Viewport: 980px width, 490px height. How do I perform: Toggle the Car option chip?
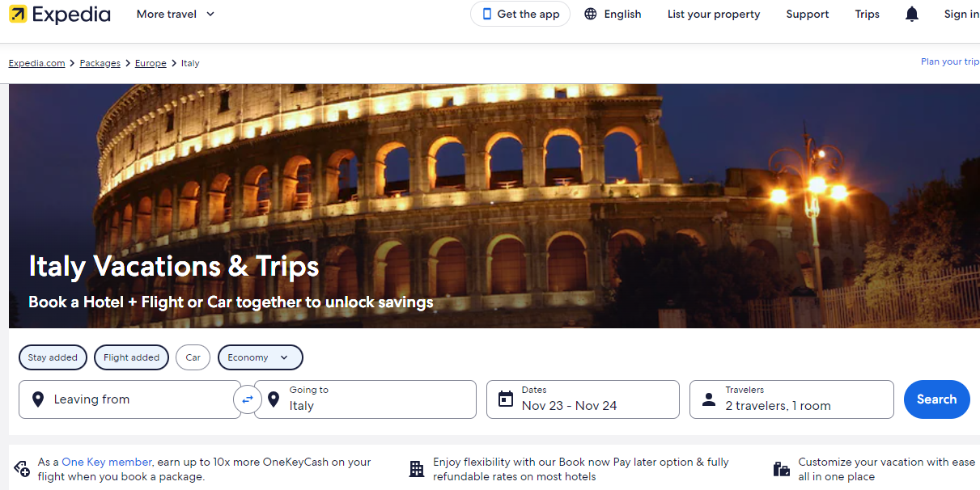(x=193, y=357)
